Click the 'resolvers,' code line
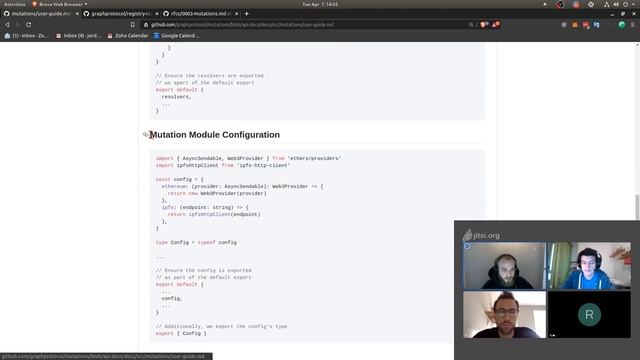This screenshot has width=640, height=360. coord(176,97)
